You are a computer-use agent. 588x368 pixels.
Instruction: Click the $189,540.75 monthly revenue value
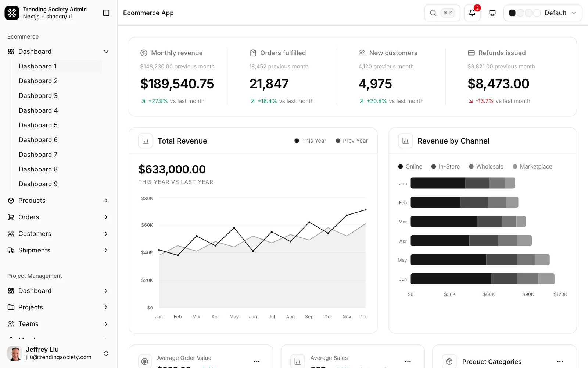(x=177, y=84)
